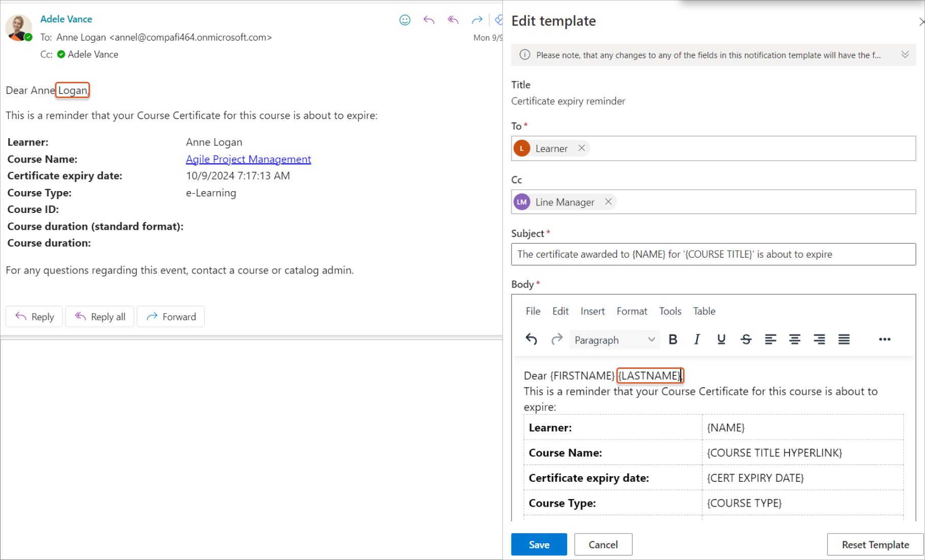The width and height of the screenshot is (925, 560).
Task: Click the reply arrow icon in header
Action: pyautogui.click(x=429, y=20)
